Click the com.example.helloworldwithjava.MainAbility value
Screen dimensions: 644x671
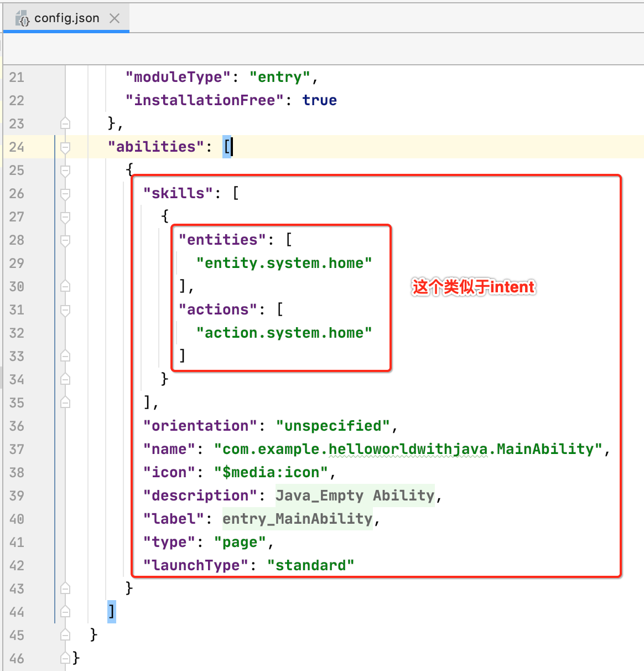[408, 449]
